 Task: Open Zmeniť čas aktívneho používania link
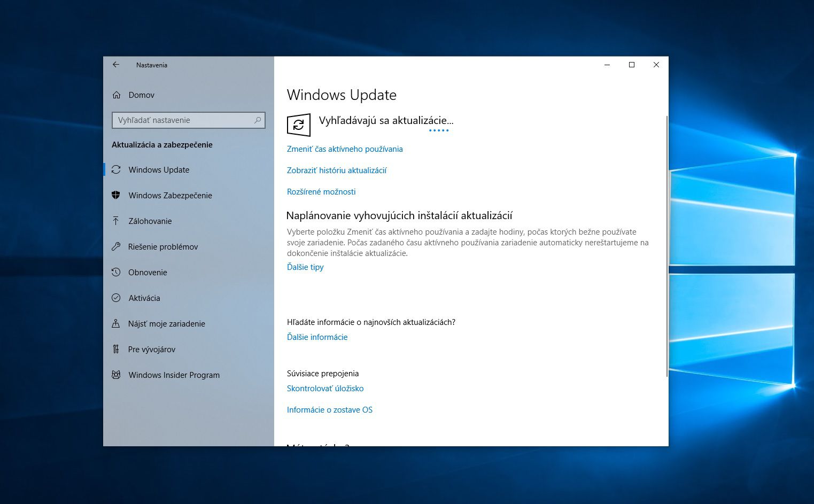point(345,149)
